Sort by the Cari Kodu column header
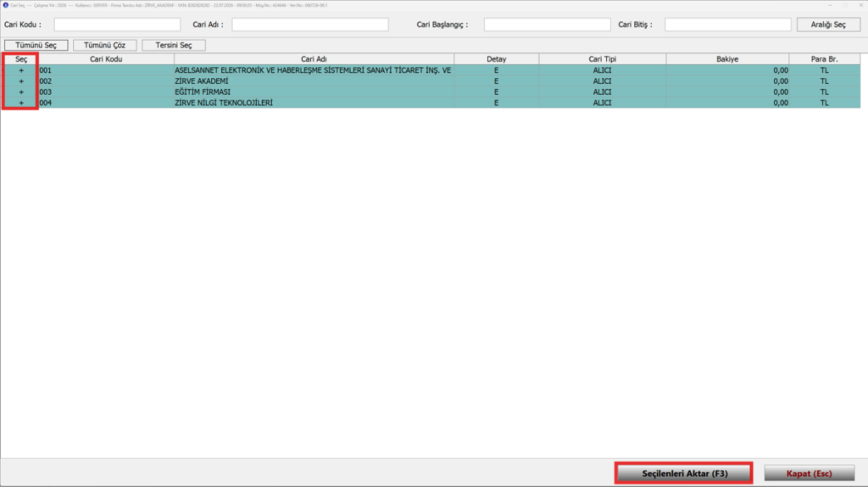The height and width of the screenshot is (487, 868). point(106,59)
